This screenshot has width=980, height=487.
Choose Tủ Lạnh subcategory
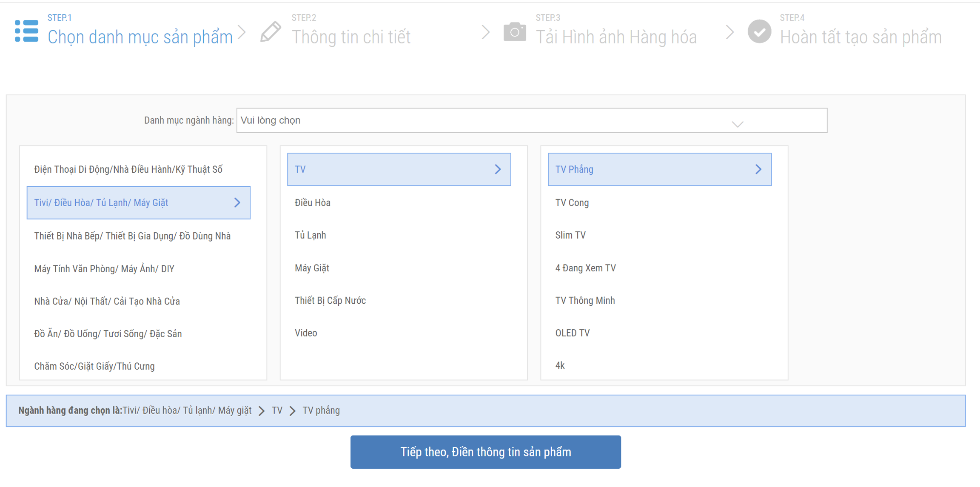click(x=311, y=235)
